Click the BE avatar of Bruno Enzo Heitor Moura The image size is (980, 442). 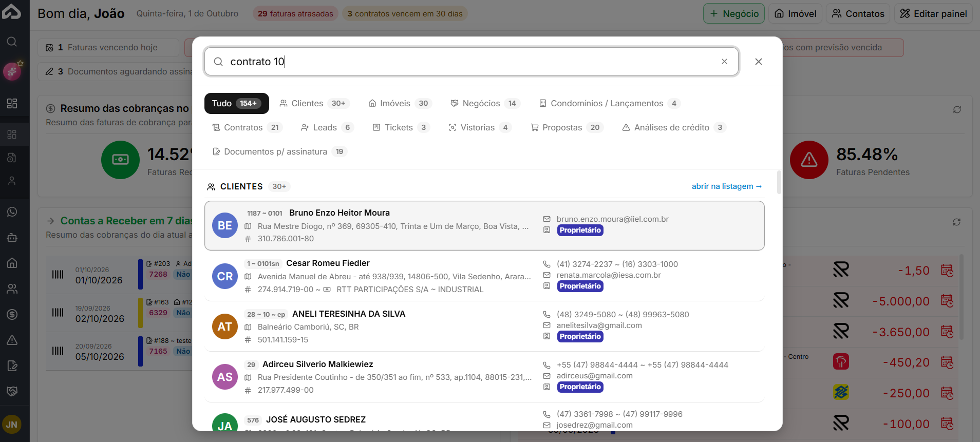click(225, 225)
